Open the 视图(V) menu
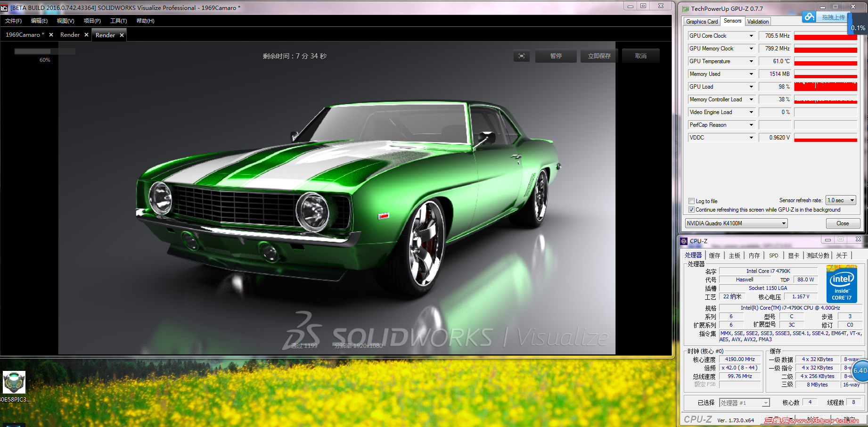Screen dimensions: 868x427 [x=66, y=21]
